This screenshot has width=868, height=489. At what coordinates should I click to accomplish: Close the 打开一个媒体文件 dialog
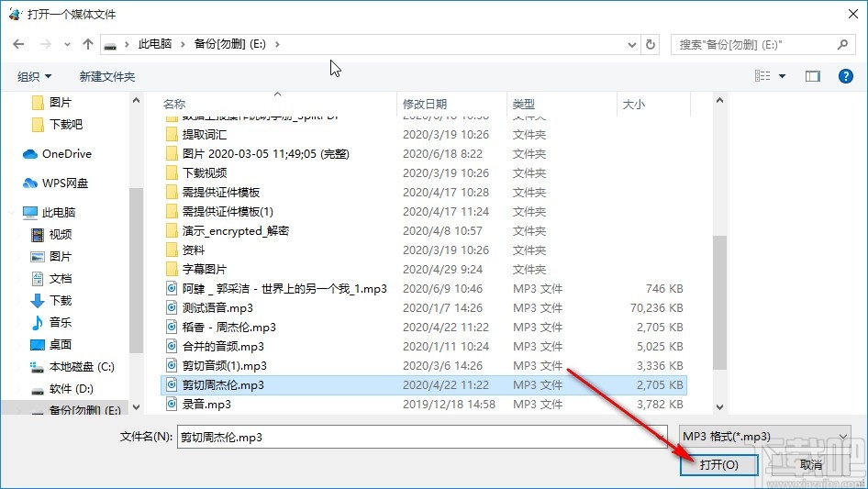tap(853, 14)
